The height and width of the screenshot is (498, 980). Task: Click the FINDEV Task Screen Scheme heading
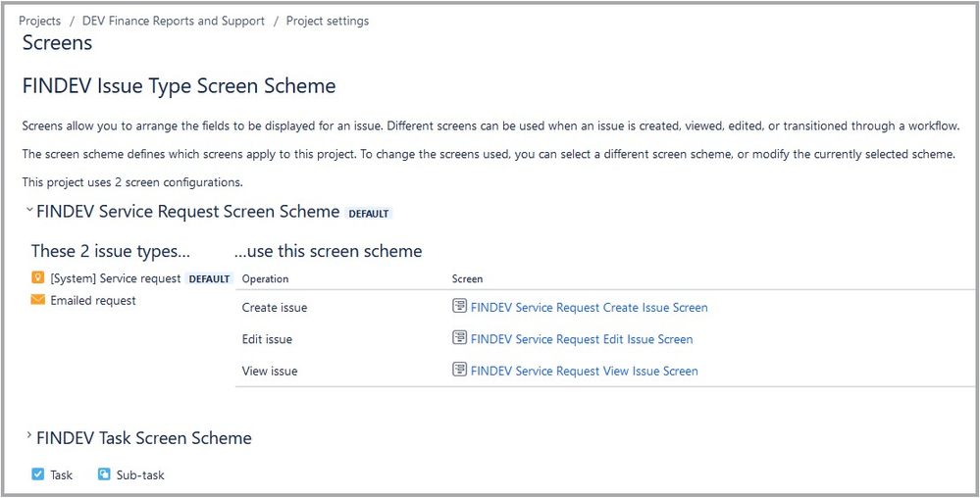click(144, 438)
